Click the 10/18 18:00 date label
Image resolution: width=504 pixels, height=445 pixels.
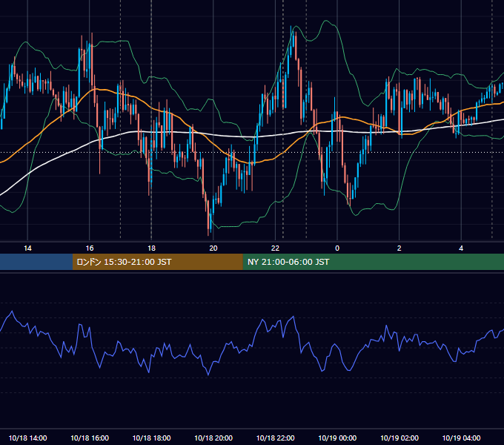tap(151, 438)
